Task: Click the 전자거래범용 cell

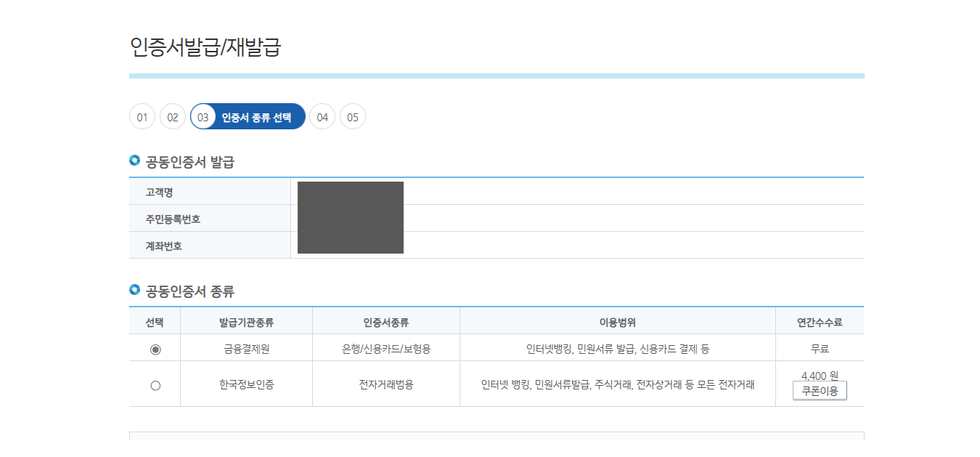Action: pos(386,385)
